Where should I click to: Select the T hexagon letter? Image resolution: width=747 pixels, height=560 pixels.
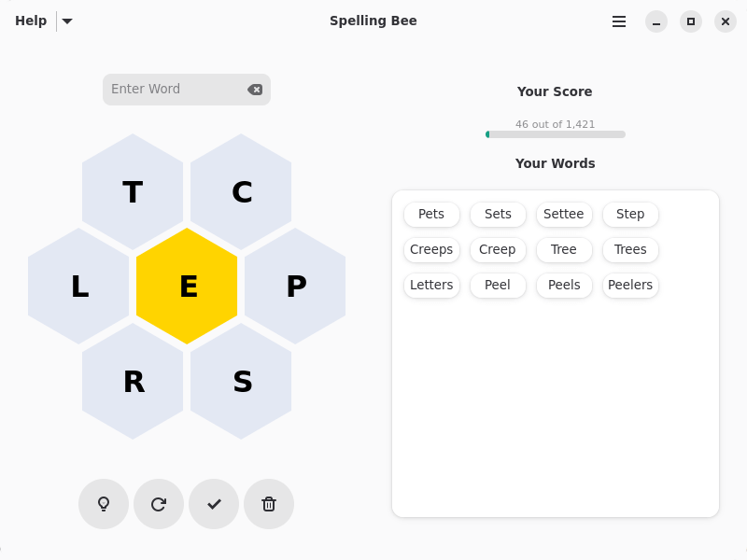click(133, 191)
